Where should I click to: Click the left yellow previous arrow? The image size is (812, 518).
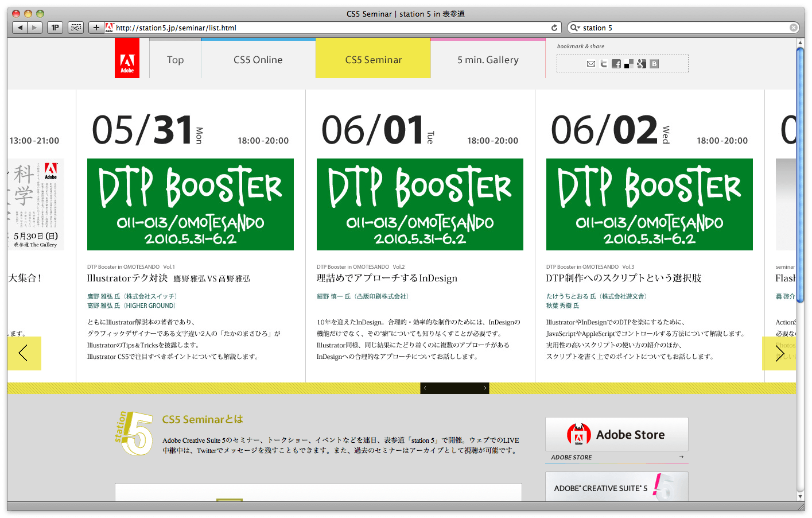[x=24, y=353]
